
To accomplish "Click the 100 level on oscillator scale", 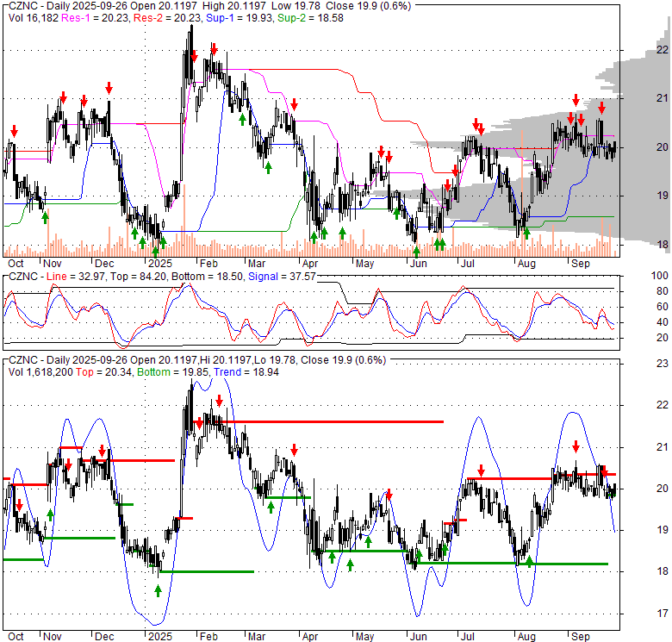I will pos(660,276).
